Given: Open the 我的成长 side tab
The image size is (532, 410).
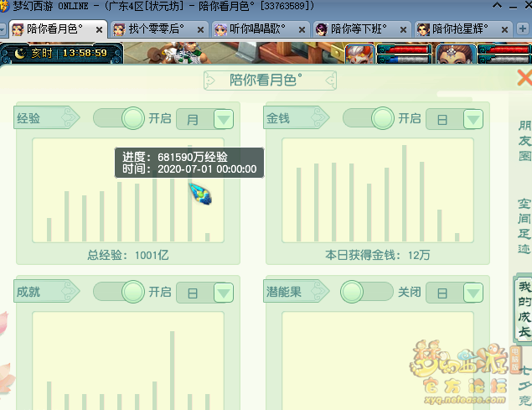Looking at the screenshot, I should pyautogui.click(x=524, y=309).
